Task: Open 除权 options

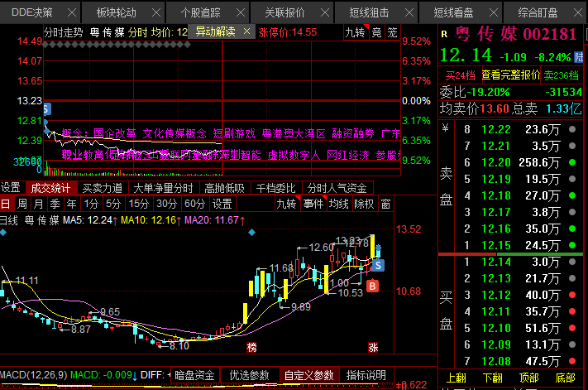Action: pyautogui.click(x=364, y=204)
